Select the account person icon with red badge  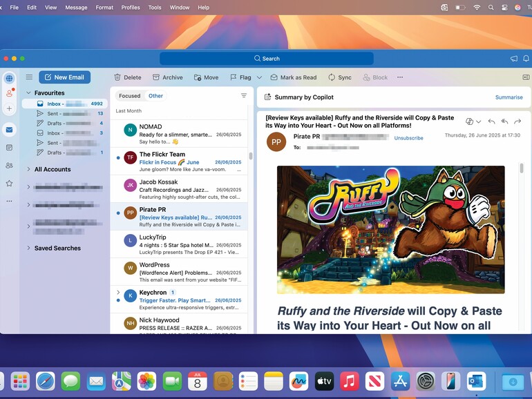[x=10, y=93]
